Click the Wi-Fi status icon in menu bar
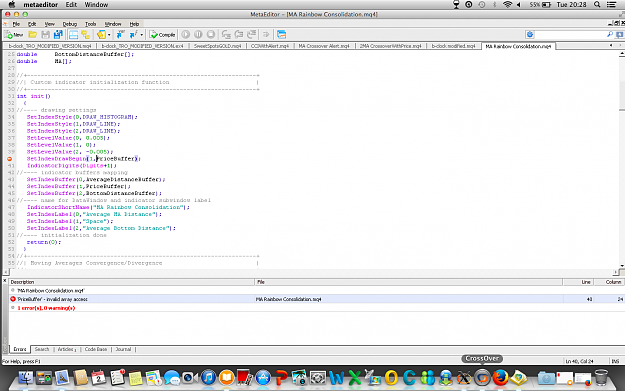Screen dimensions: 625x391 coord(507,5)
